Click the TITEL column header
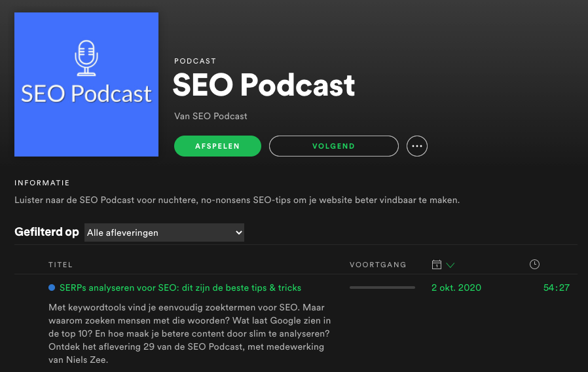This screenshot has width=588, height=372. coord(60,265)
